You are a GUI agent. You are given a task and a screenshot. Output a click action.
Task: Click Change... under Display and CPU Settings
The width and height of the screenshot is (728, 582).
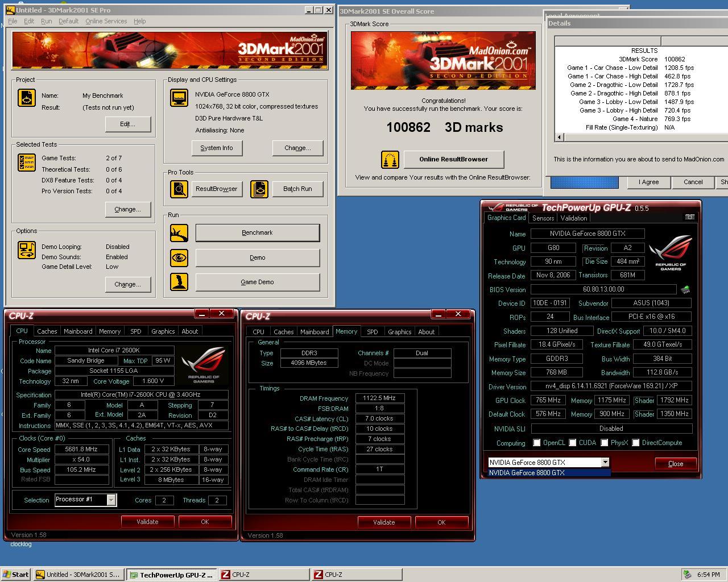(x=297, y=148)
